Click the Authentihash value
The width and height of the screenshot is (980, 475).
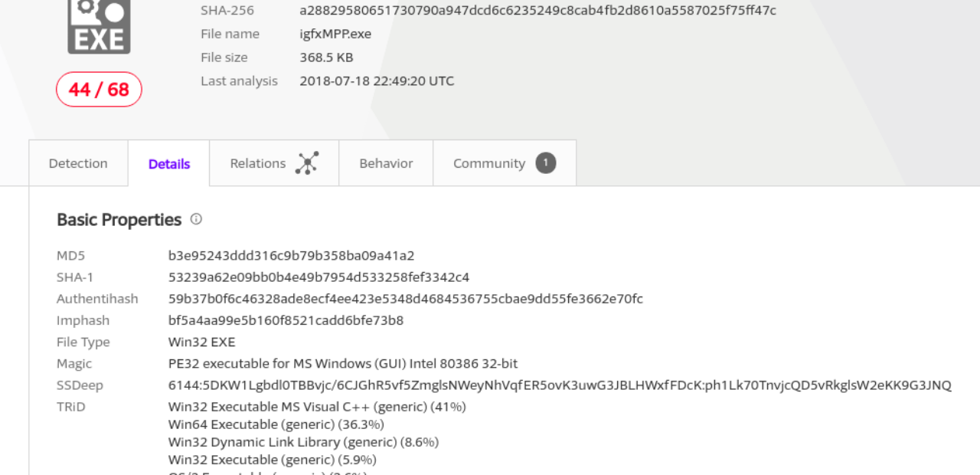pyautogui.click(x=405, y=299)
